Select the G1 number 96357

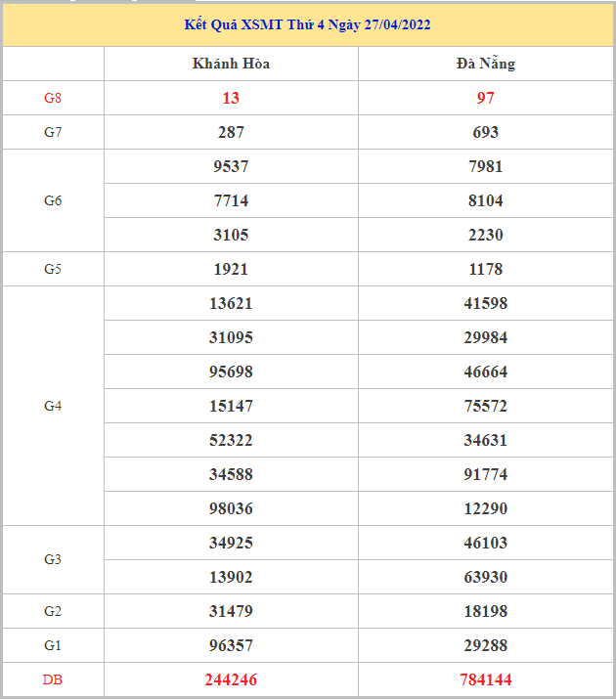231,645
